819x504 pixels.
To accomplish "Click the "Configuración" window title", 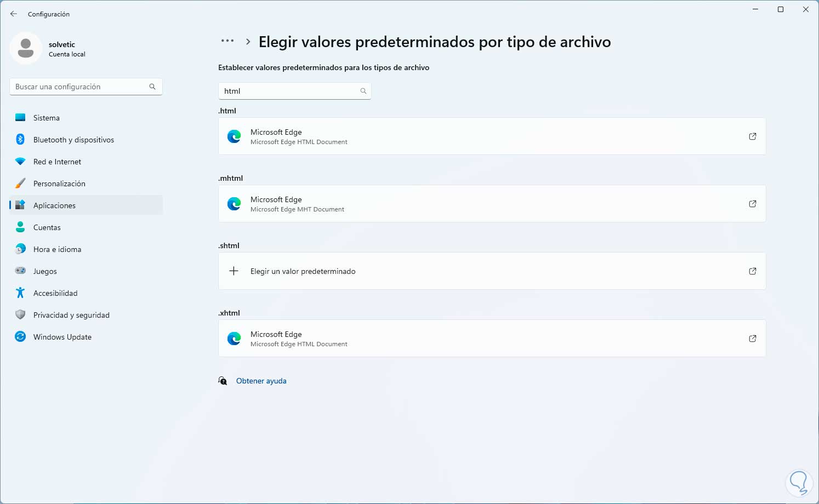I will click(x=49, y=14).
